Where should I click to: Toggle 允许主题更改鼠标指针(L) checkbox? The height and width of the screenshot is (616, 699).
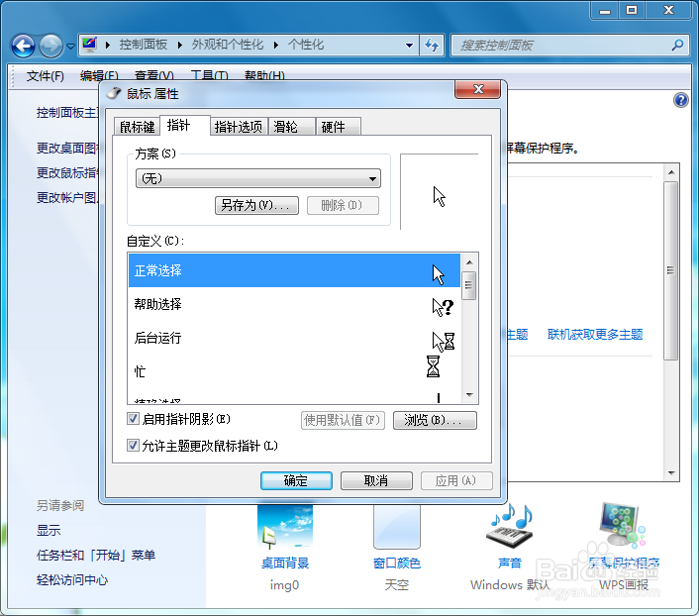[133, 445]
